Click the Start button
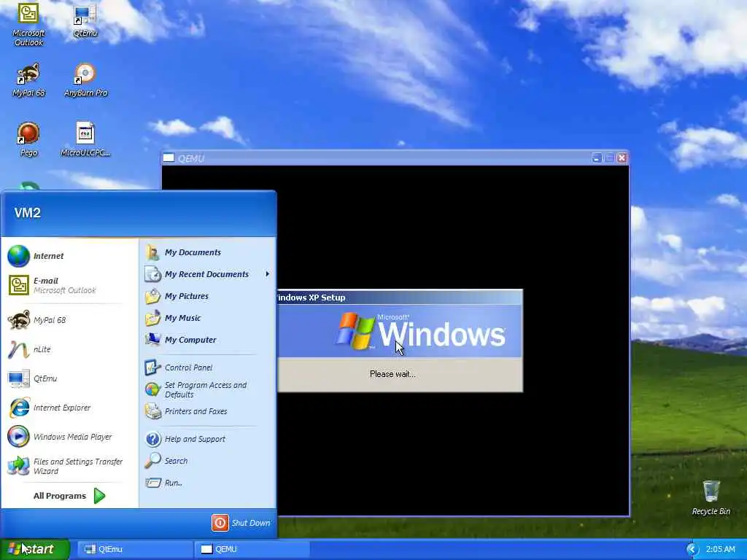This screenshot has width=747, height=560. (35, 549)
